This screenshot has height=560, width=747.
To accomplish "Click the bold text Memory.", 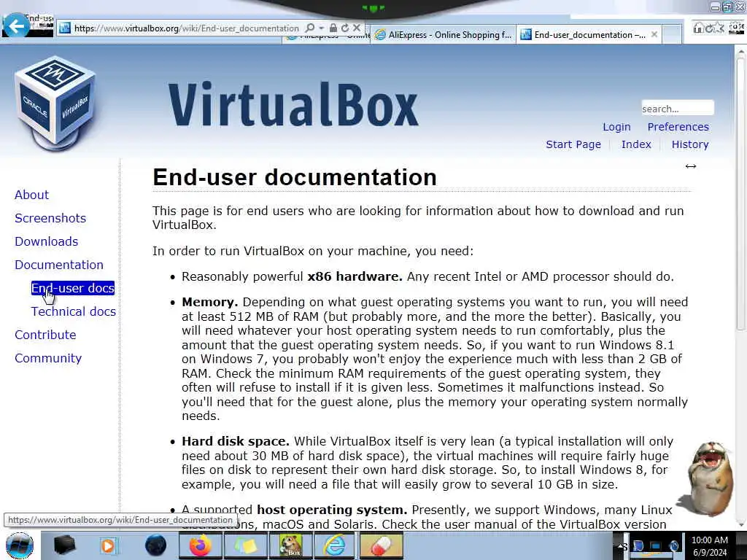I will [209, 302].
